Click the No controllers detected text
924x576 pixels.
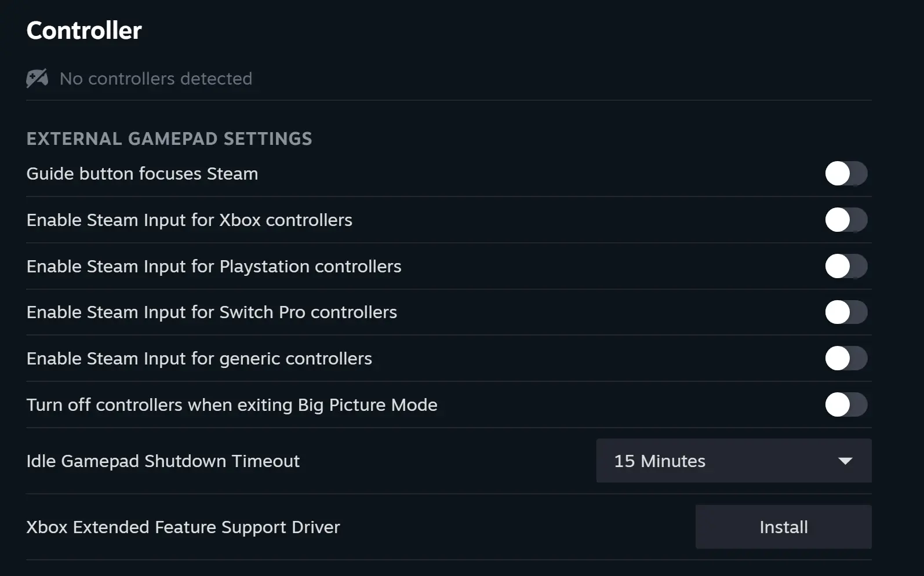tap(155, 78)
